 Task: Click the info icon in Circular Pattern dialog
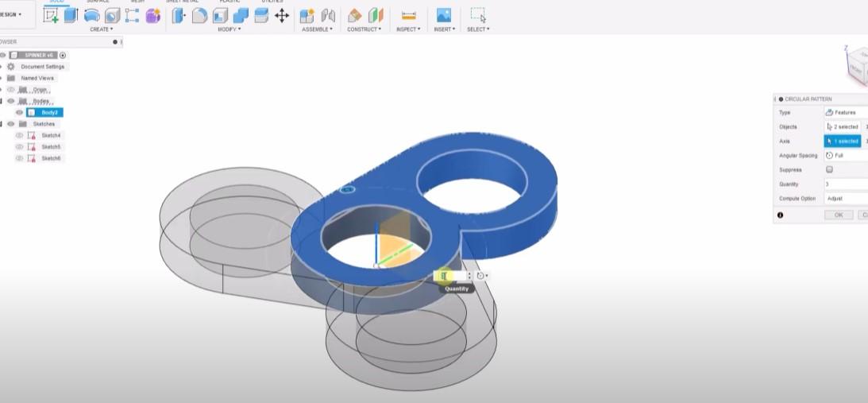click(x=781, y=215)
